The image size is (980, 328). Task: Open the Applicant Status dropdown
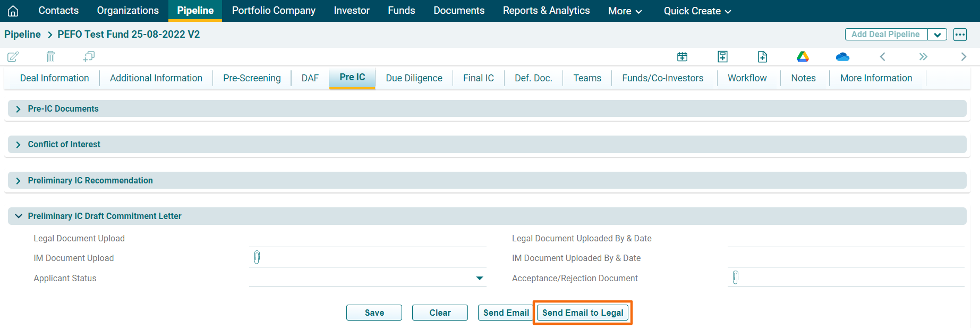pyautogui.click(x=479, y=278)
